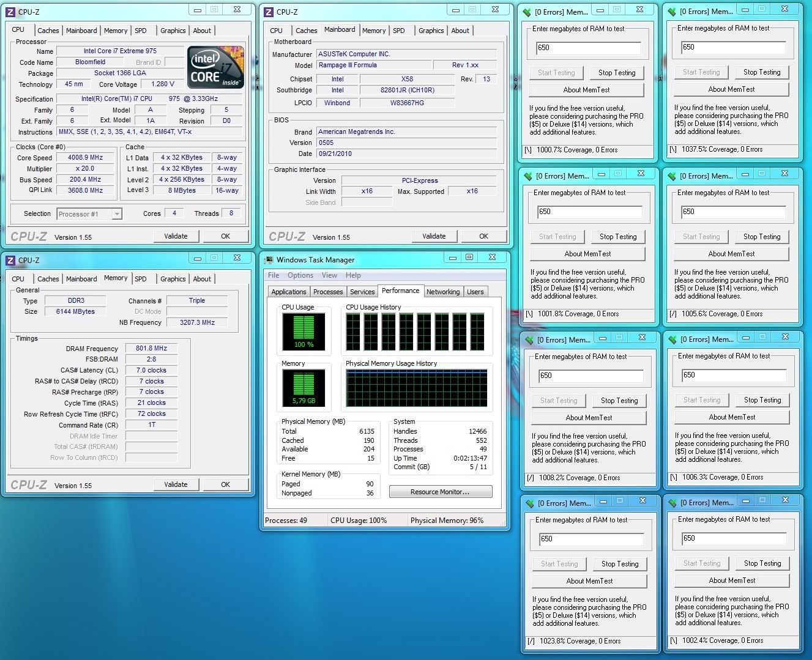Click megabytes field in MemTest window with 1005.6% coverage

(x=733, y=212)
